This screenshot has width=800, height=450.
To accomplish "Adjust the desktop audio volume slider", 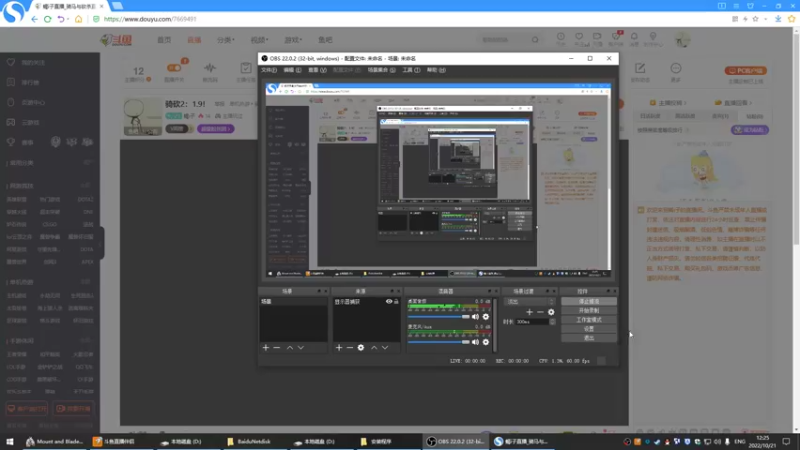I will click(439, 317).
